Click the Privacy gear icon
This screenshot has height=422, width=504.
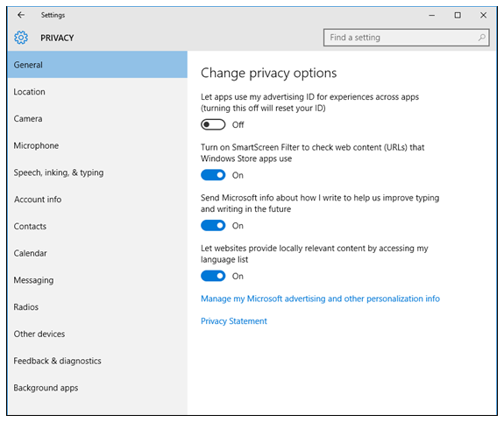[21, 38]
